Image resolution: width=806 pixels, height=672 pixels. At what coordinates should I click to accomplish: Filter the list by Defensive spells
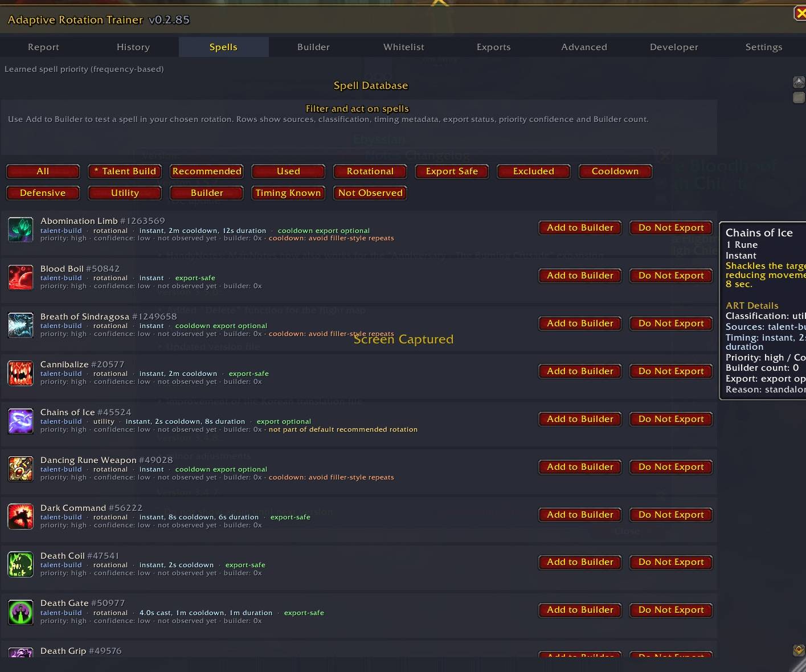tap(43, 193)
